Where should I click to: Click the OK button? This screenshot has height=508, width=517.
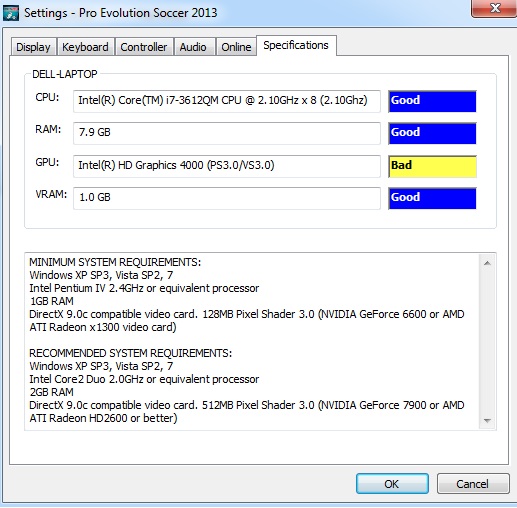(392, 483)
